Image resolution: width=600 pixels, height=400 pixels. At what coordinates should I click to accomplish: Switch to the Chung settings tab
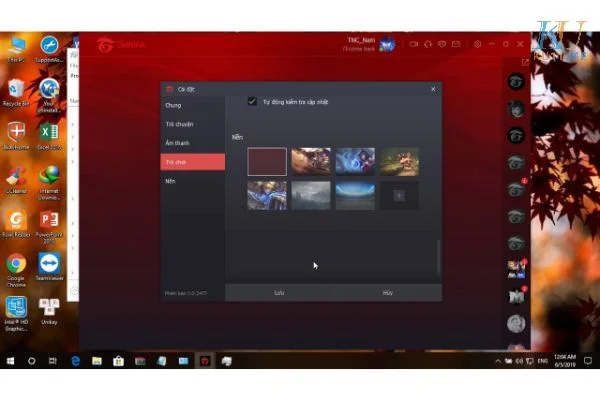click(192, 105)
